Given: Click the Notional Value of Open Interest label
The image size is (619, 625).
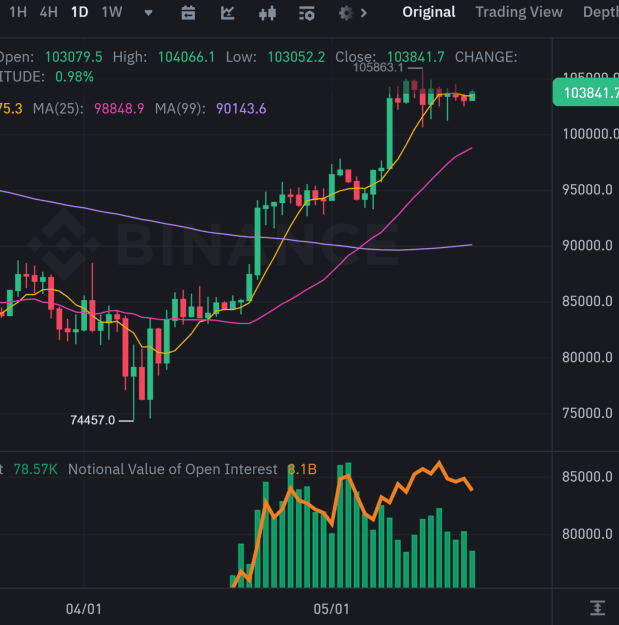Looking at the screenshot, I should point(173,469).
